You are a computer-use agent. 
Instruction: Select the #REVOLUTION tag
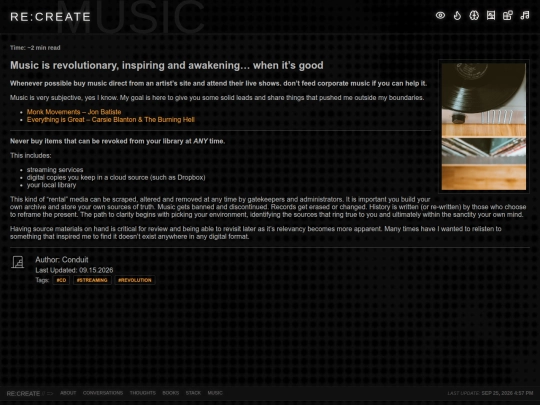pos(135,280)
